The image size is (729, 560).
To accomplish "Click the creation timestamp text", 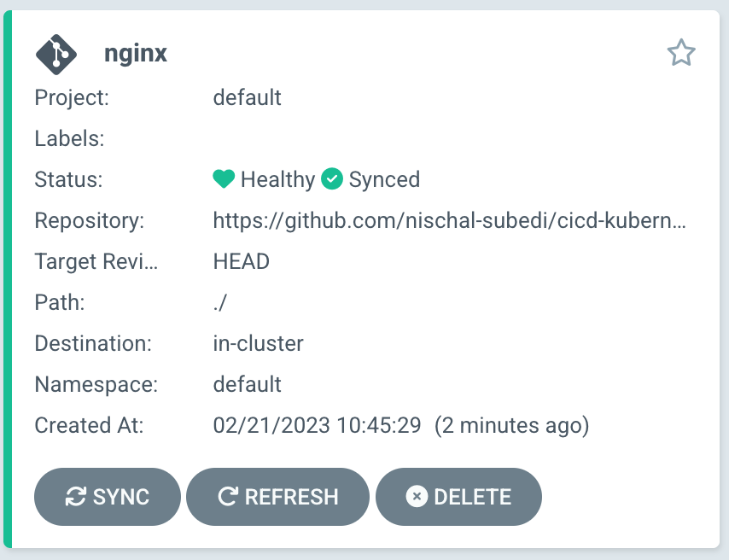I will [401, 425].
